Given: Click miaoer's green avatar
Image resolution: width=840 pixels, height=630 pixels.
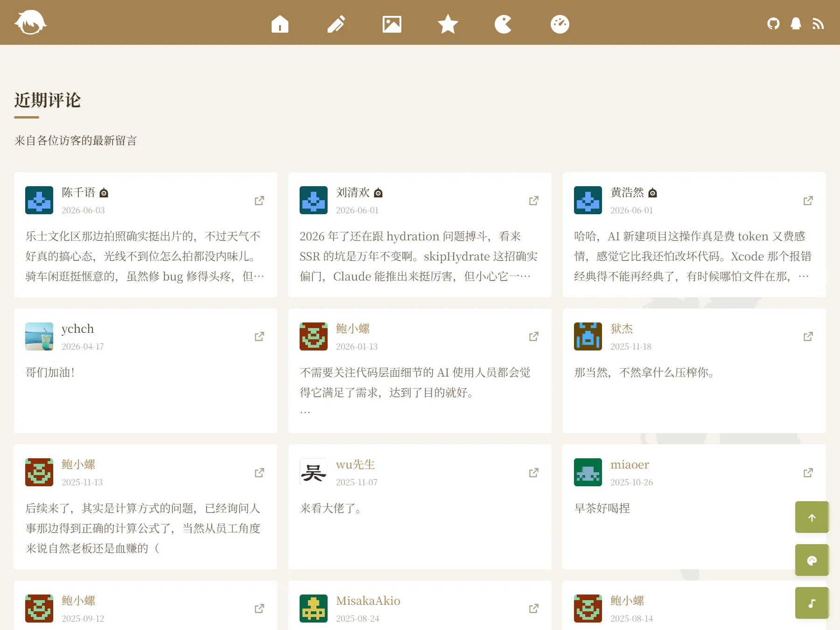Looking at the screenshot, I should coord(588,472).
